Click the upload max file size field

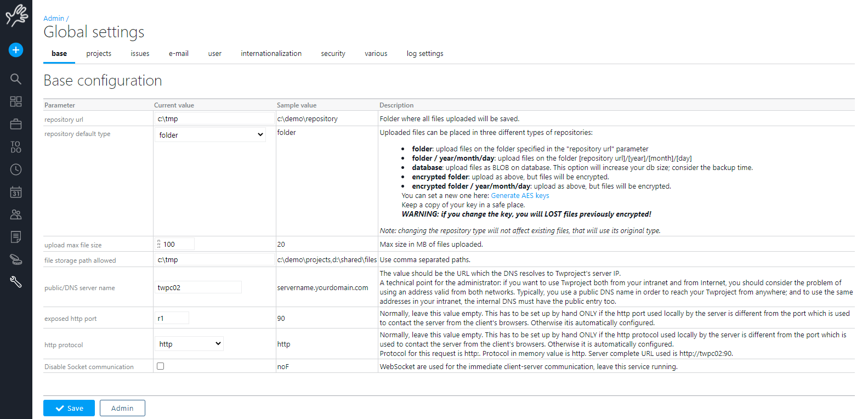tap(177, 245)
